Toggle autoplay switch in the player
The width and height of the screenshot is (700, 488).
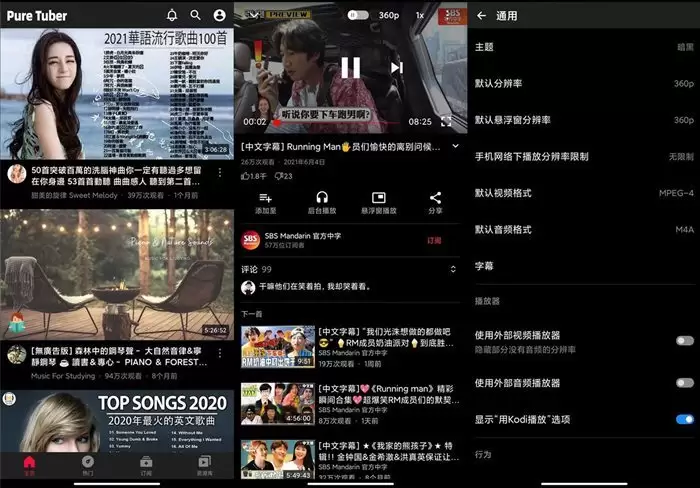pos(358,15)
